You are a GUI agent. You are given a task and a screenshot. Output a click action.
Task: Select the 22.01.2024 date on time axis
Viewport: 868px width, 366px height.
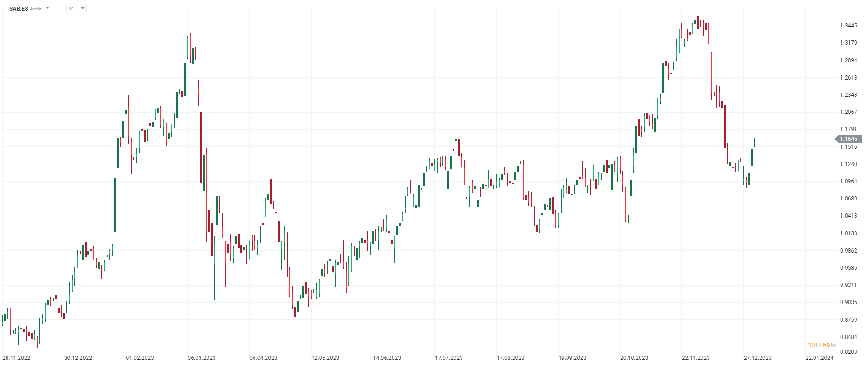[820, 358]
